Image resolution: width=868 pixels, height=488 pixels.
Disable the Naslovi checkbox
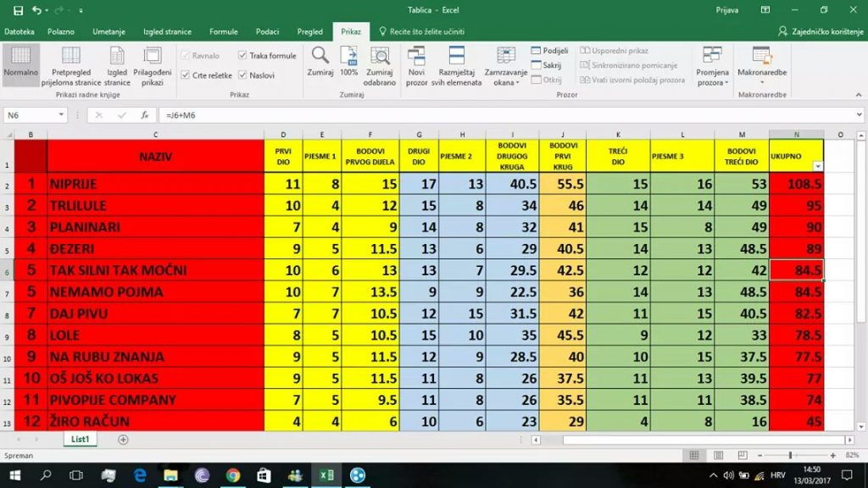point(243,75)
